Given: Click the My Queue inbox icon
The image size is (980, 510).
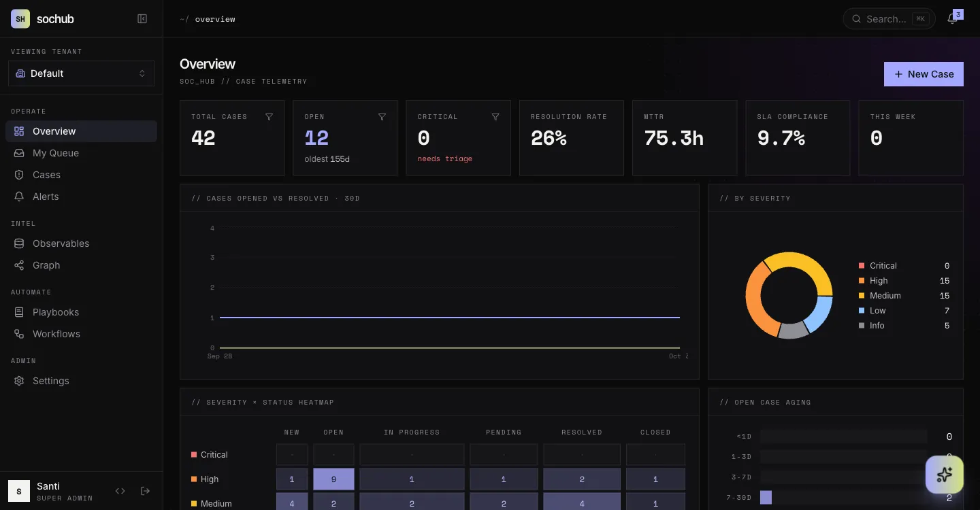Looking at the screenshot, I should (x=19, y=153).
